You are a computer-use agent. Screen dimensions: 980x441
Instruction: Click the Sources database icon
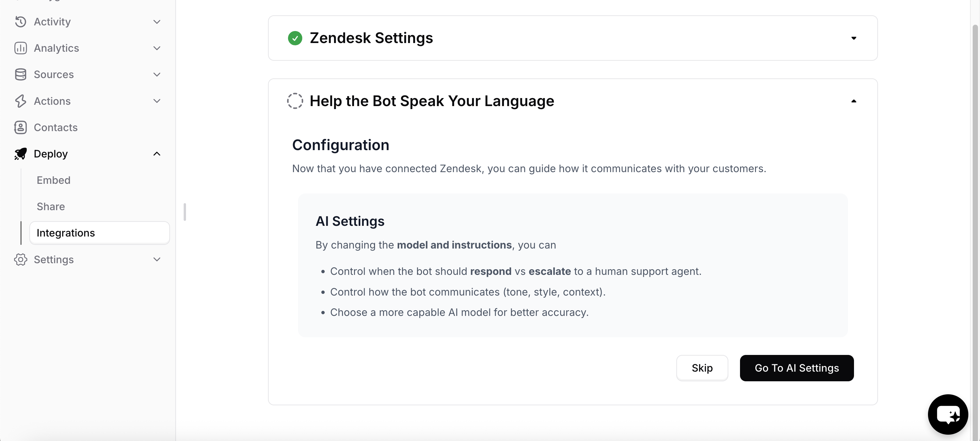[21, 74]
